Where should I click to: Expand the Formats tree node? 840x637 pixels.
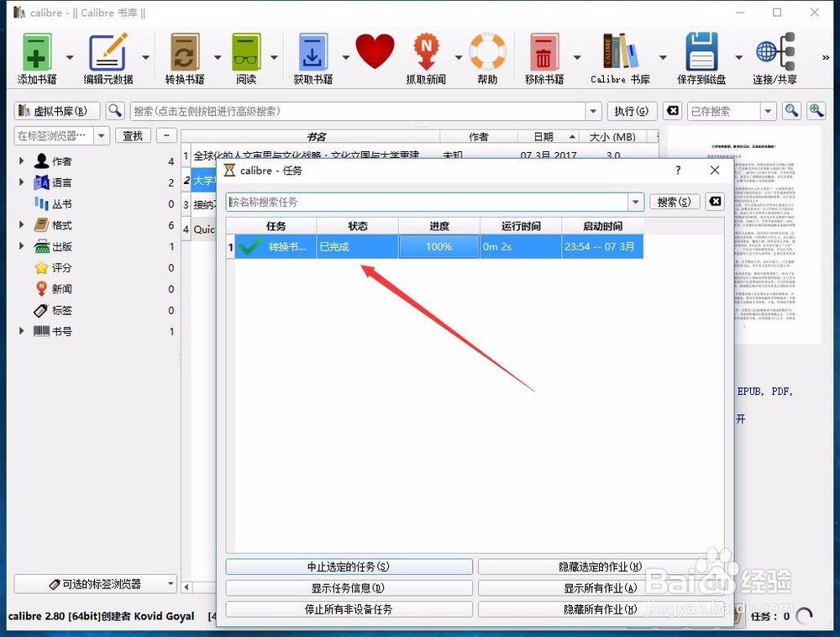22,224
